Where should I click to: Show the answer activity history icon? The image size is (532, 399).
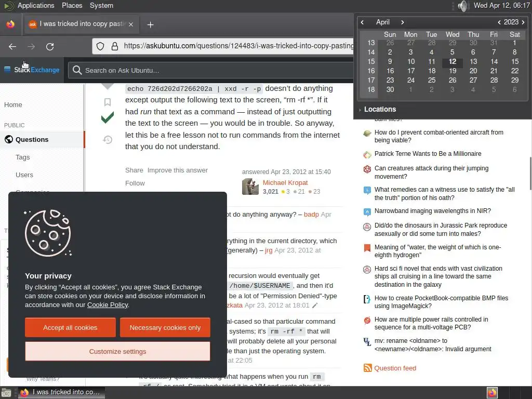pos(108,139)
